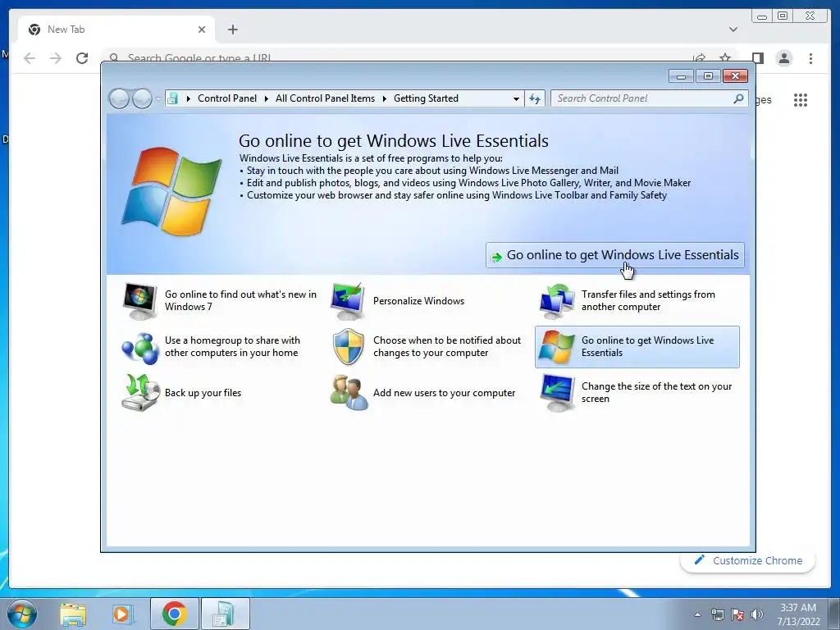
Task: Open Action Center flag in system tray
Action: (x=737, y=614)
